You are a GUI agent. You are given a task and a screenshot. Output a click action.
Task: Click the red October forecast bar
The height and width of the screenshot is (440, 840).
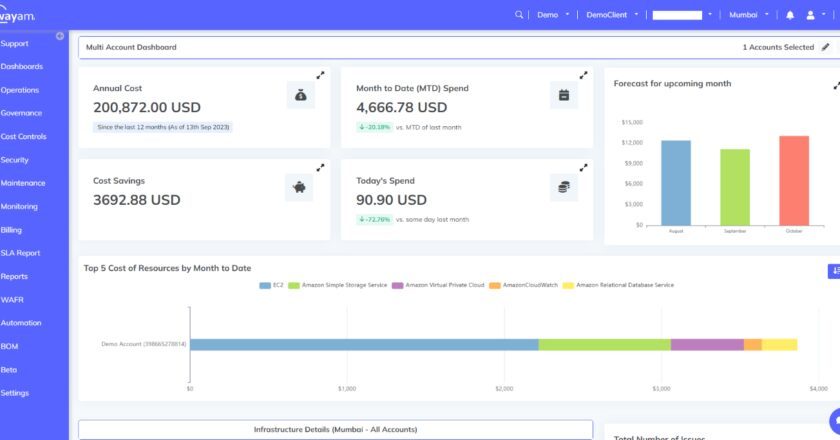point(794,181)
